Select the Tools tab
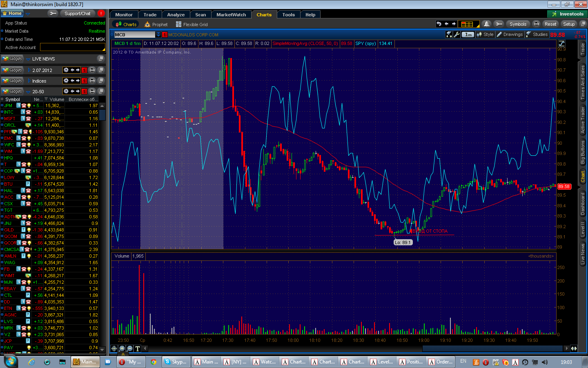The height and width of the screenshot is (368, 588). pos(288,15)
